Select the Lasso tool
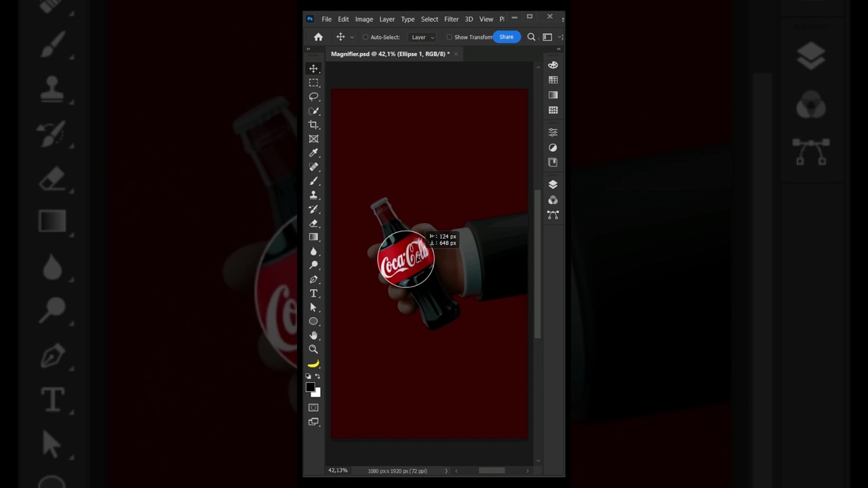This screenshot has width=868, height=488. pyautogui.click(x=313, y=97)
